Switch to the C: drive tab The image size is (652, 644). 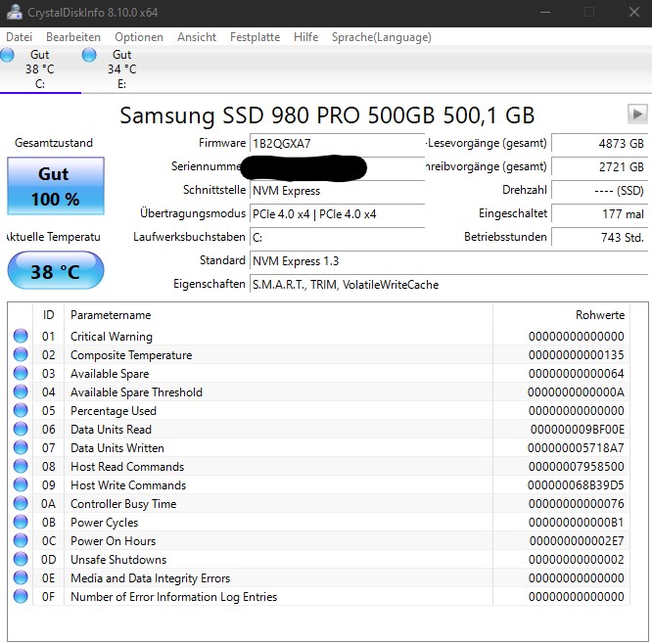(x=40, y=69)
